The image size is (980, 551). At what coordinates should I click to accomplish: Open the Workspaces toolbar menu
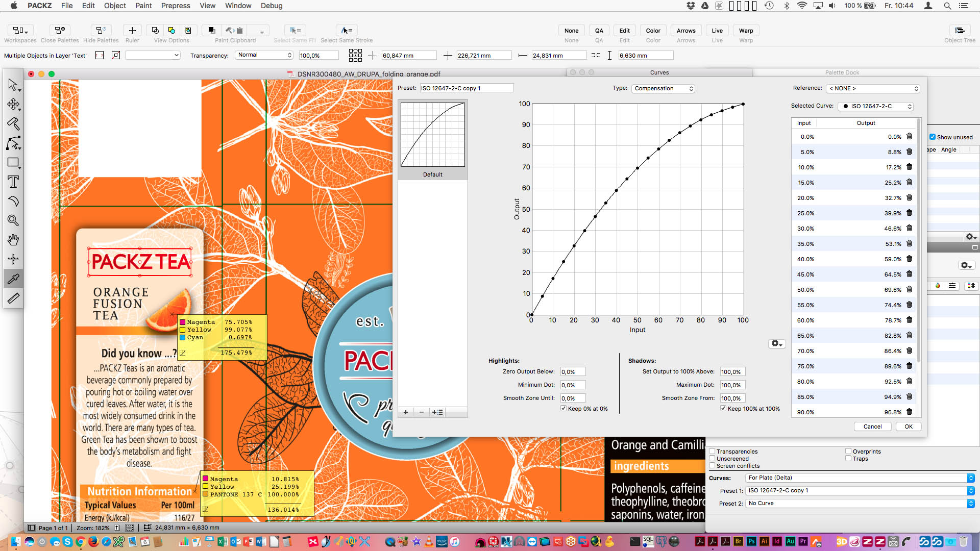tap(20, 31)
